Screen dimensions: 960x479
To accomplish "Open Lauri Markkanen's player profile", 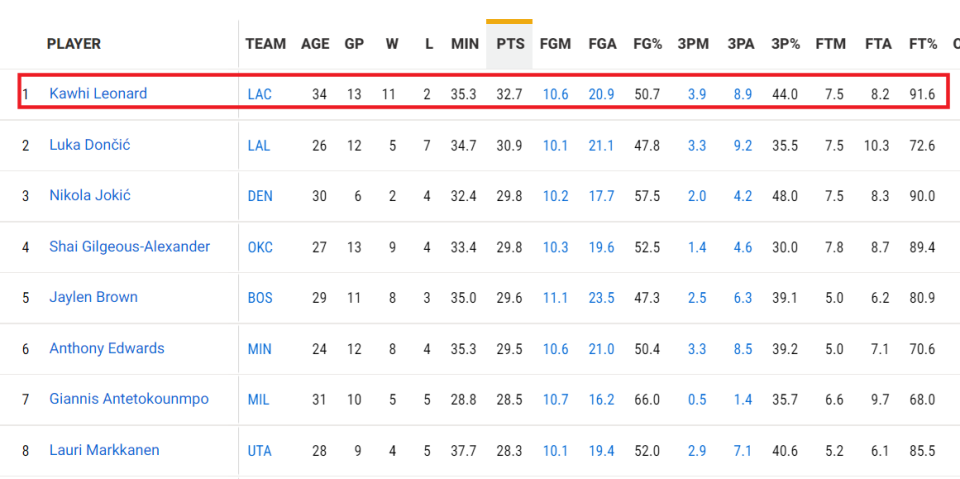I will pyautogui.click(x=104, y=451).
